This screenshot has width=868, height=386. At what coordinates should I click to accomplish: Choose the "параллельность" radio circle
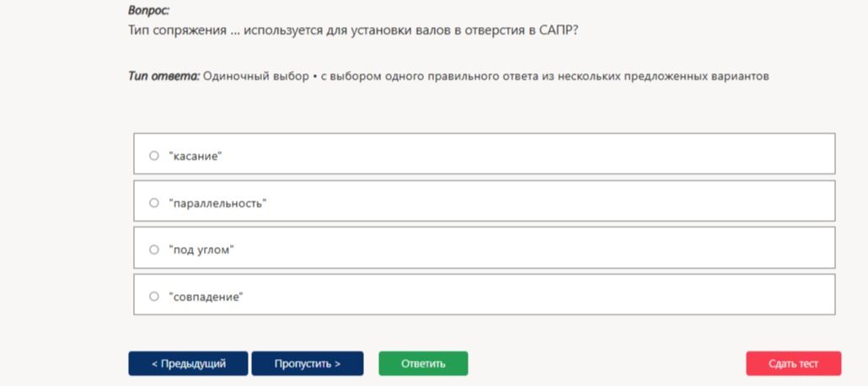[154, 202]
